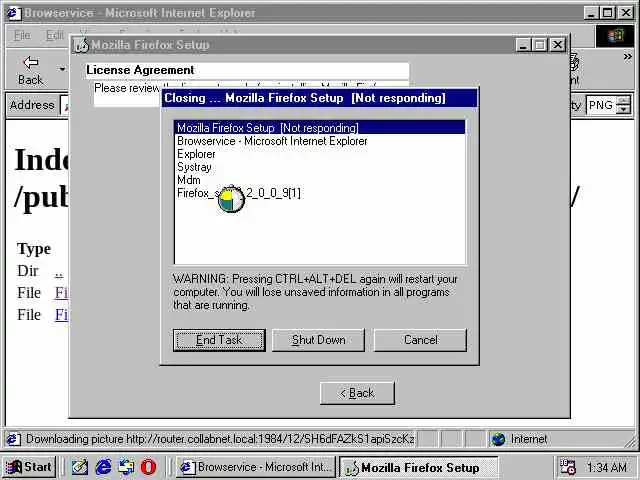The height and width of the screenshot is (480, 640).
Task: Switch to Browservice taskbar button
Action: [256, 467]
